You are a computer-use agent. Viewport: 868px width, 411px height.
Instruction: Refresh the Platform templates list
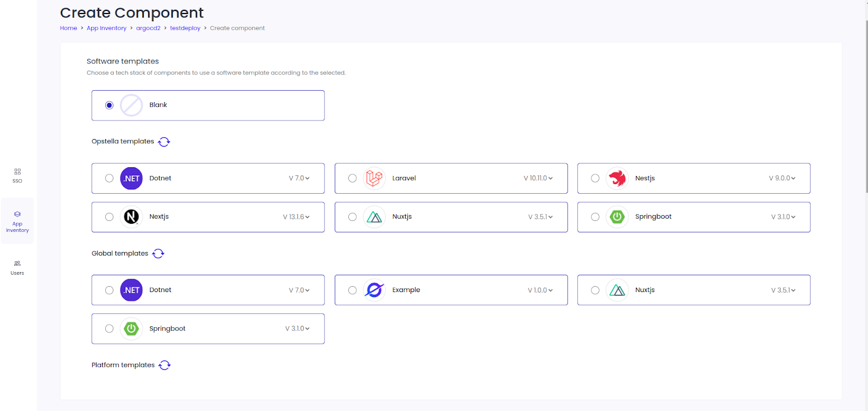point(164,365)
